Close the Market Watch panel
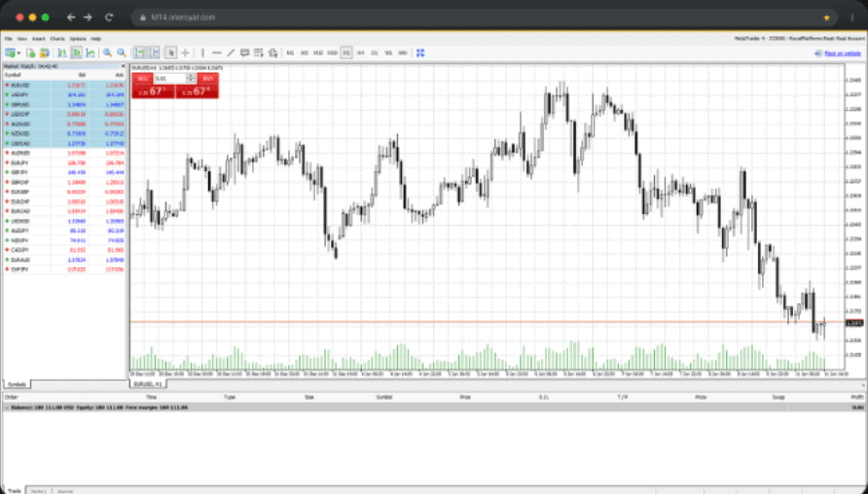This screenshot has height=494, width=868. [125, 66]
